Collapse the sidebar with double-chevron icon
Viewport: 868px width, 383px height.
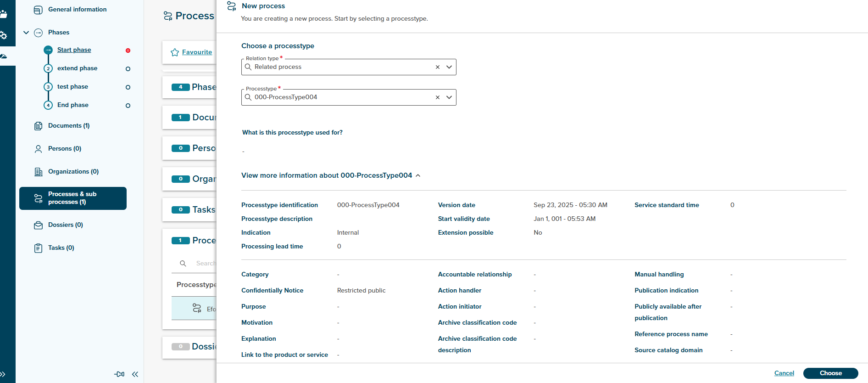point(135,374)
